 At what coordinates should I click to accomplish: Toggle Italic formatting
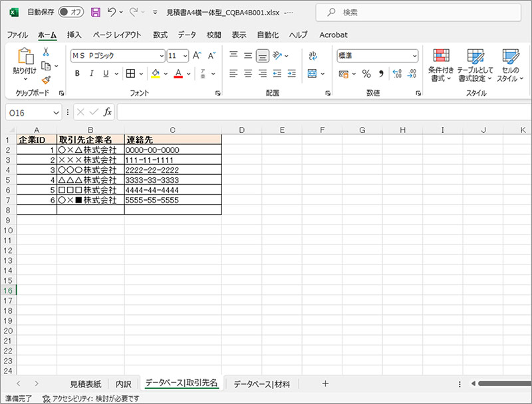(92, 74)
